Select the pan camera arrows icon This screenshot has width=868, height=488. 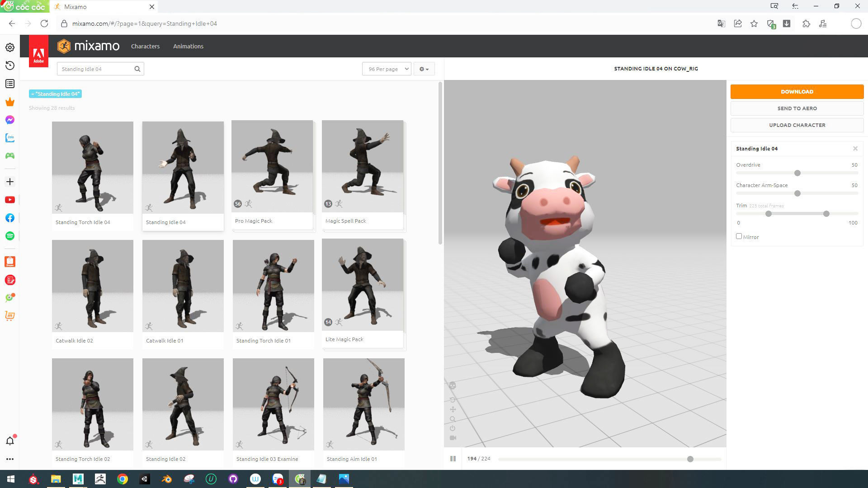coord(453,409)
